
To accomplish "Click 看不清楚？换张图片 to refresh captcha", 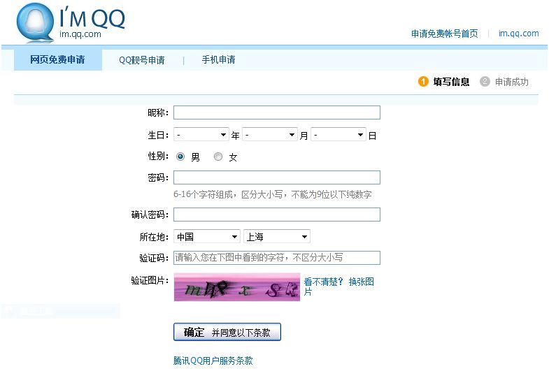I will [339, 286].
